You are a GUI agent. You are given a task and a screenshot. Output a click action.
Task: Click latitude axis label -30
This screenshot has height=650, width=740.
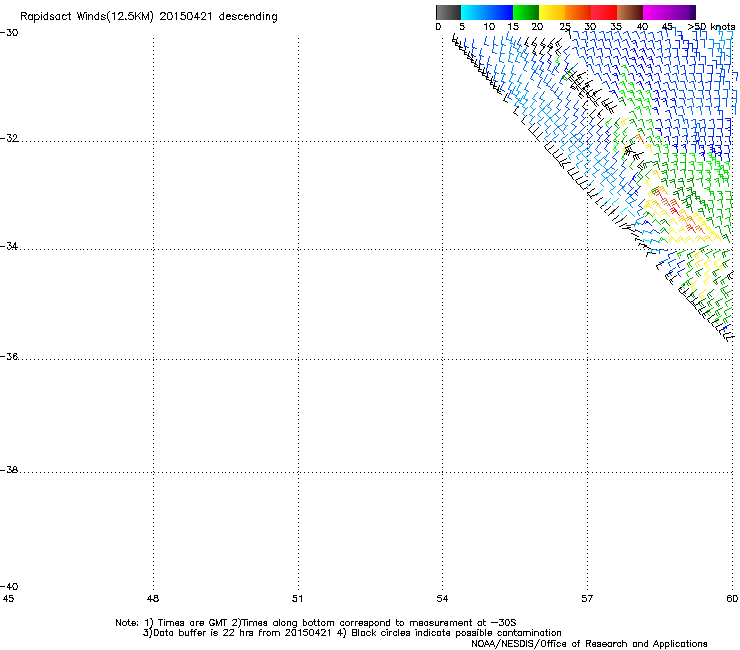pos(9,33)
